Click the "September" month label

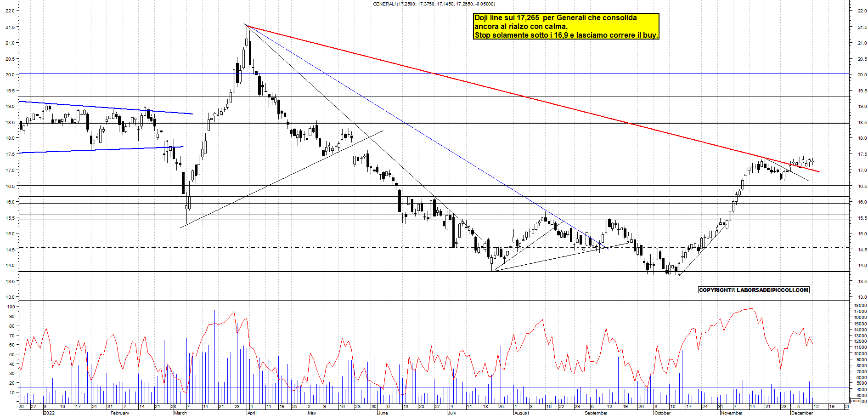click(x=596, y=413)
